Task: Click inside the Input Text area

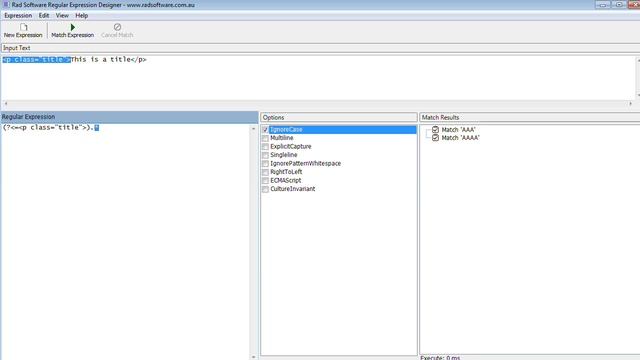Action: click(x=318, y=78)
